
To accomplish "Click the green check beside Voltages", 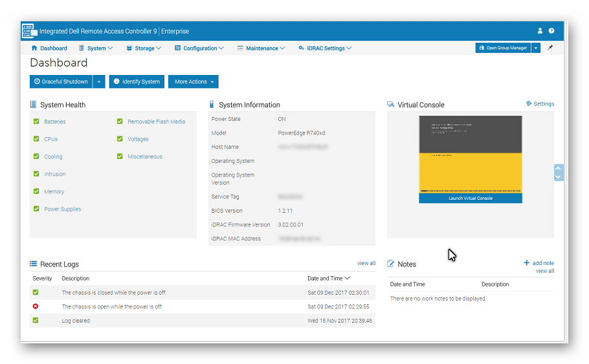I will [x=120, y=139].
